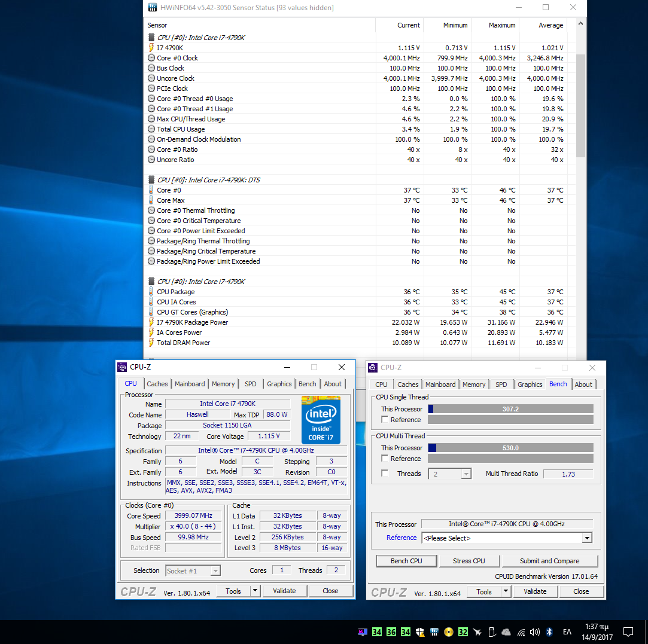Screen dimensions: 648x644
Task: Open the Action Center notification icon
Action: (628, 631)
